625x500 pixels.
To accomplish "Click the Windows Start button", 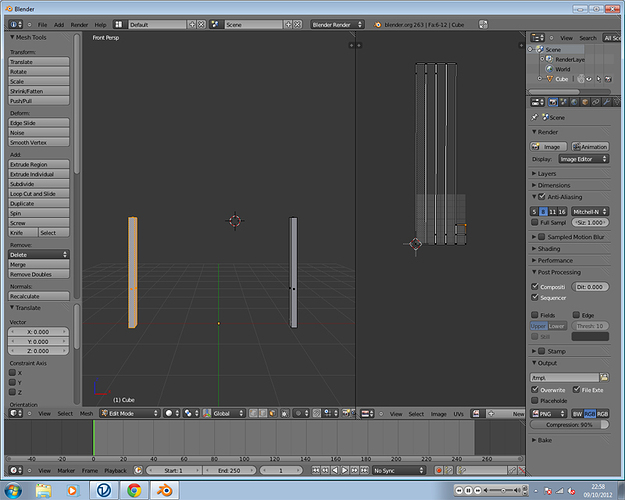I will 13,490.
